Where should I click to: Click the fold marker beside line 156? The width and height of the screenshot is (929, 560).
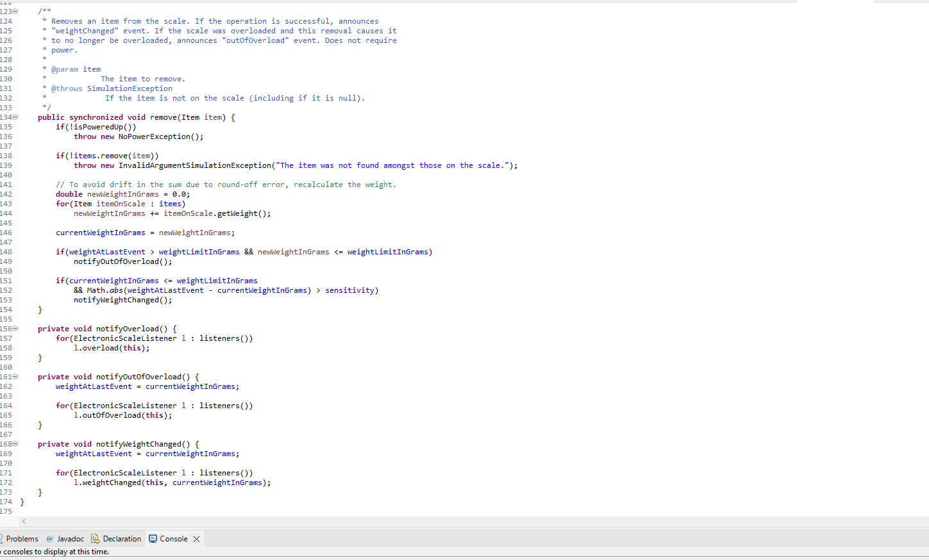15,328
